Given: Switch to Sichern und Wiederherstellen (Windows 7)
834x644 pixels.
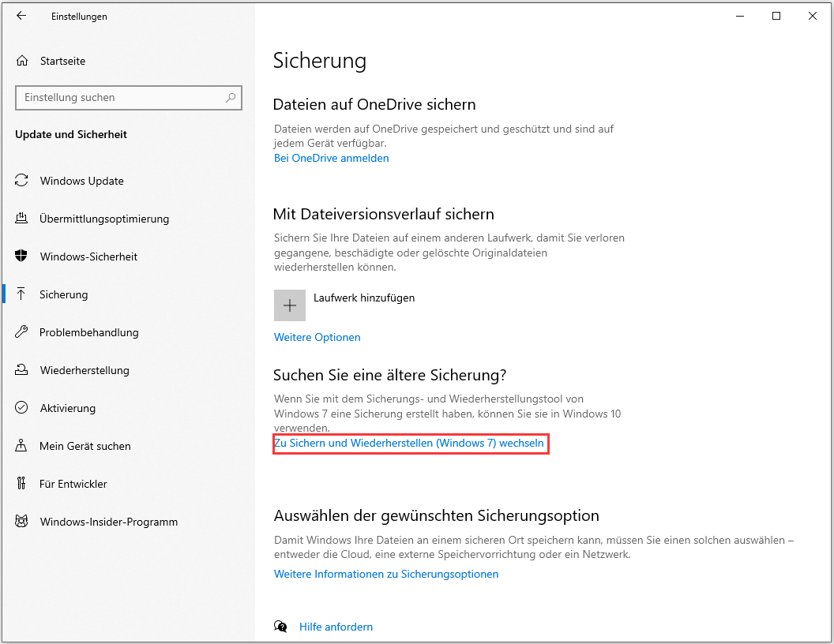Looking at the screenshot, I should pos(411,444).
